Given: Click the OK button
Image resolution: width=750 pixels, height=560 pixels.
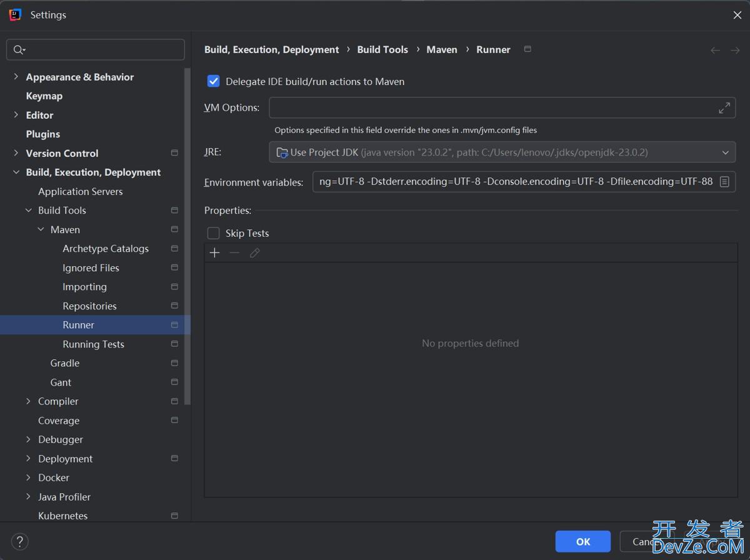Looking at the screenshot, I should [x=582, y=541].
